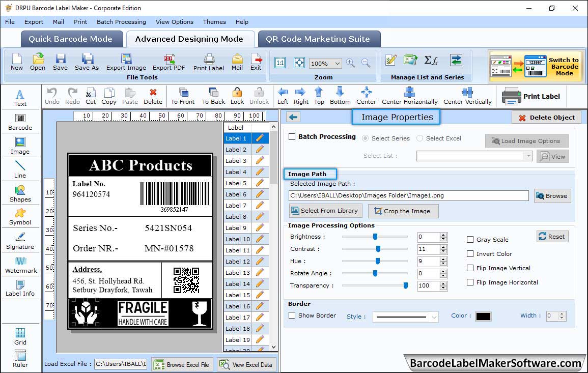This screenshot has height=373, width=588.
Task: Switch to Quick Barcode Mode tab
Action: (x=71, y=39)
